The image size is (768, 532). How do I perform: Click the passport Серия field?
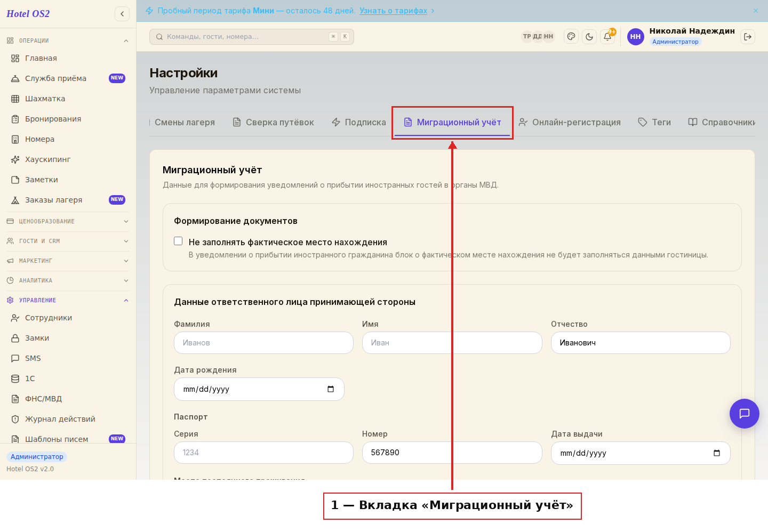point(263,453)
